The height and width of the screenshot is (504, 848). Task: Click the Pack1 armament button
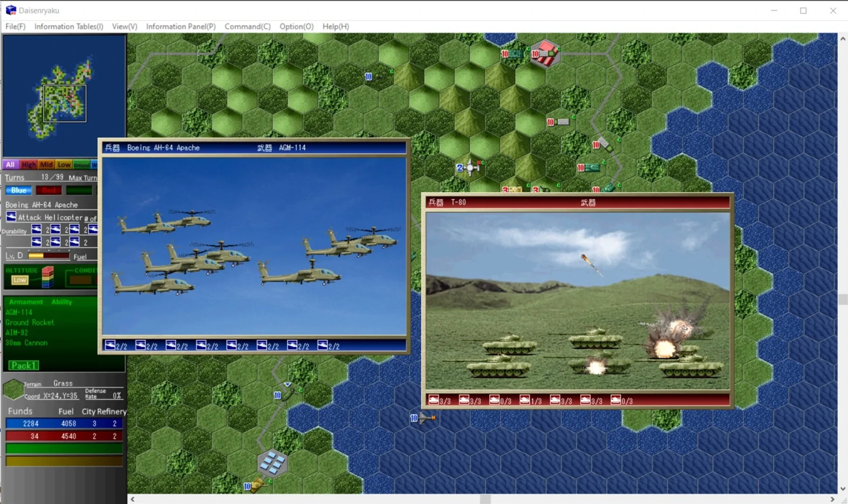[24, 365]
